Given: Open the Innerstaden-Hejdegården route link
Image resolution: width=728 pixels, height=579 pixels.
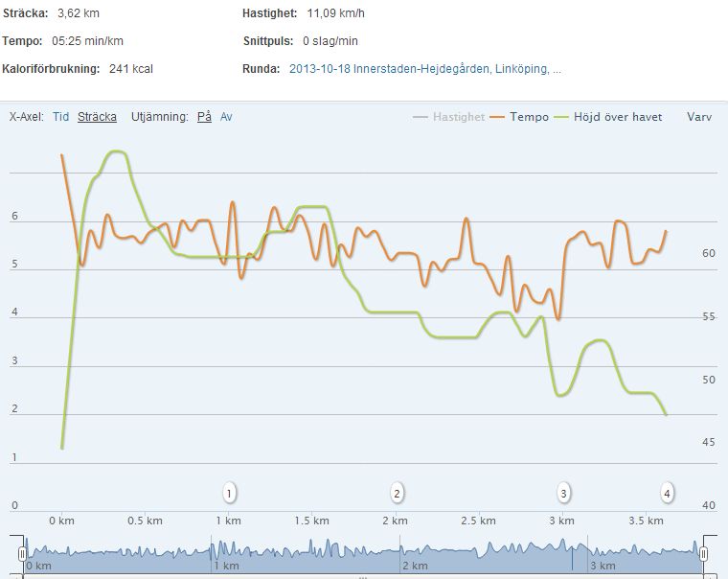Looking at the screenshot, I should coord(424,69).
